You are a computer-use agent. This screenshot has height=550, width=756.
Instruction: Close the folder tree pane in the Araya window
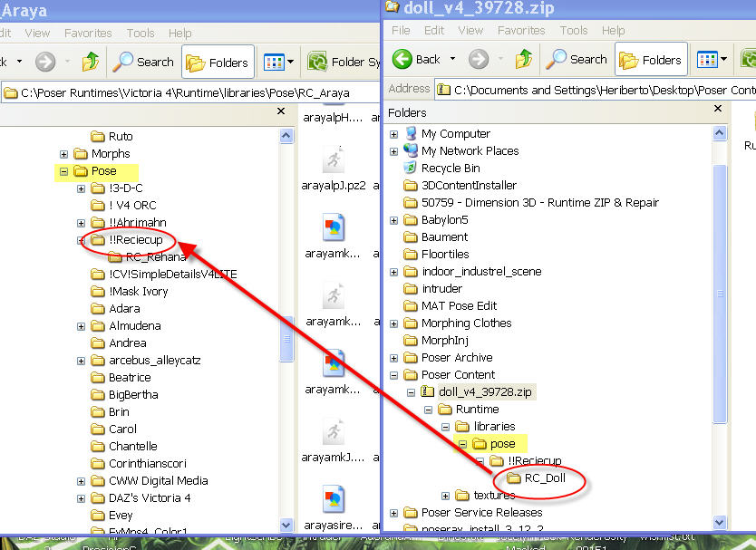pyautogui.click(x=281, y=111)
